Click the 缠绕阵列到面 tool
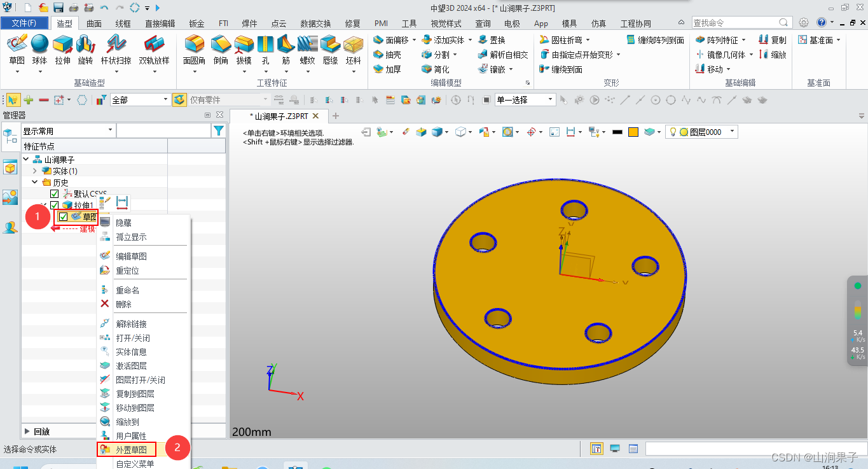868x469 pixels. tap(656, 40)
